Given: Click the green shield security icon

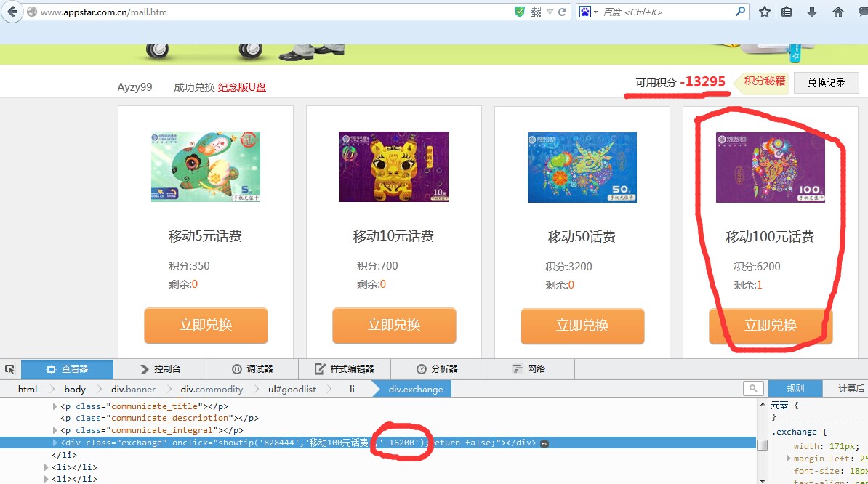Looking at the screenshot, I should [x=519, y=12].
